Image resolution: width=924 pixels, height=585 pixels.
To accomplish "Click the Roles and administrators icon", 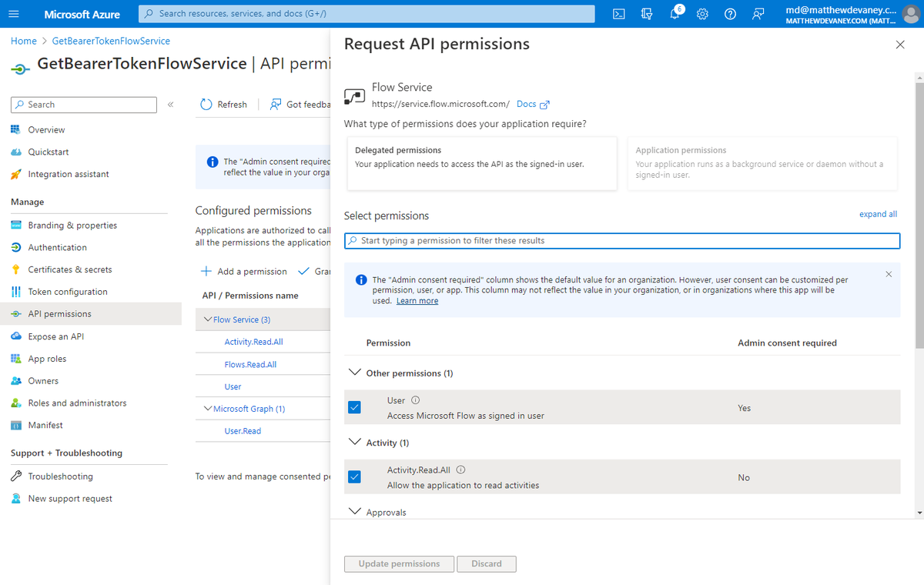I will (16, 403).
